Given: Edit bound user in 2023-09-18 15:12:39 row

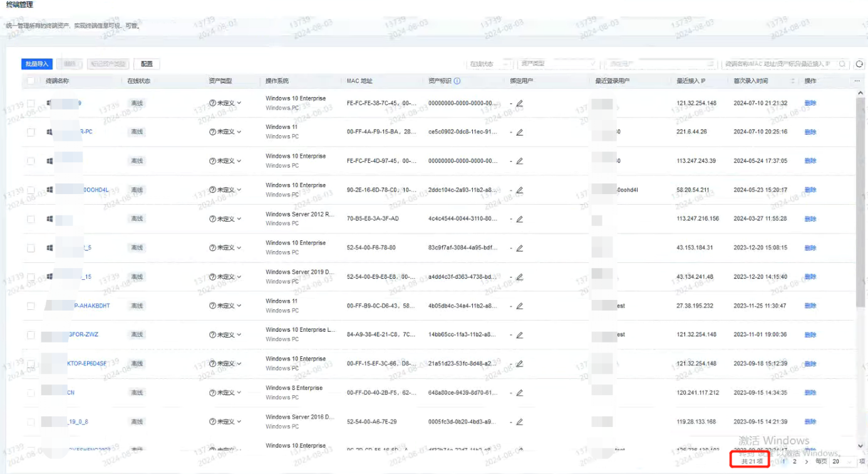Looking at the screenshot, I should point(519,364).
